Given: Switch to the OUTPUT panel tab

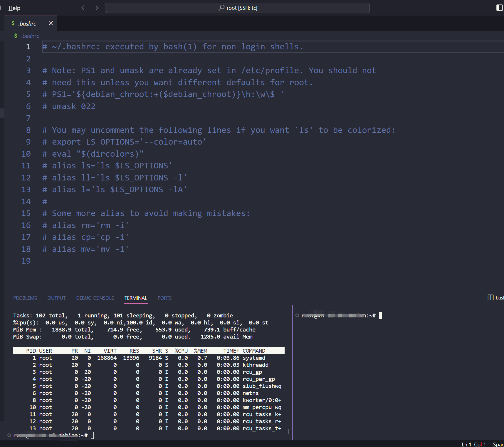Looking at the screenshot, I should [56, 298].
